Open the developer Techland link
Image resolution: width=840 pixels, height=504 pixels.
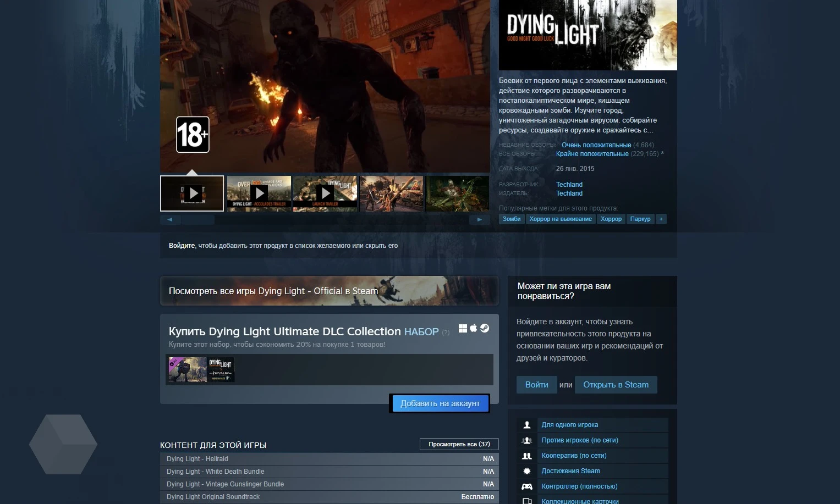pyautogui.click(x=569, y=185)
